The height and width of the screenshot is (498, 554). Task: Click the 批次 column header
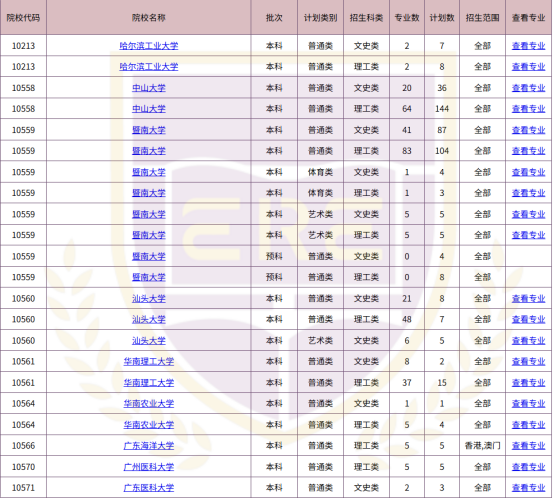pos(274,18)
